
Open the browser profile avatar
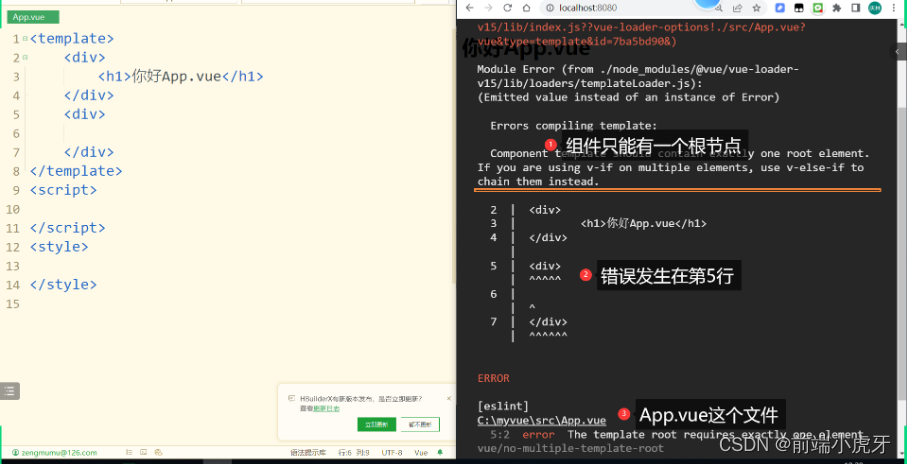[x=875, y=8]
